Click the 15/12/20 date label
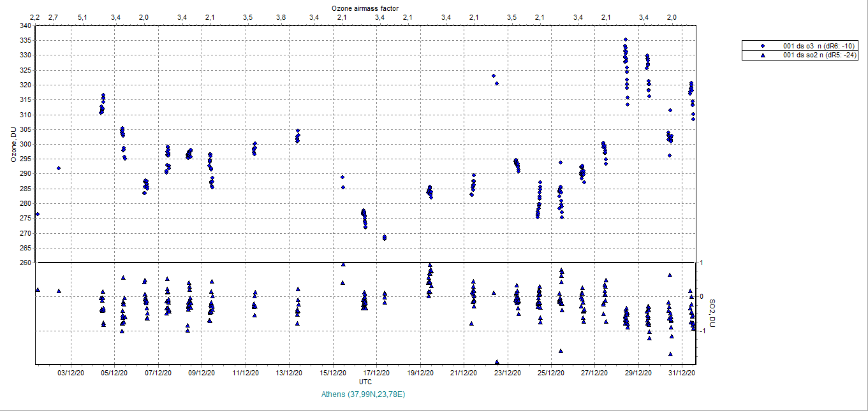Screen dimensions: 868x411 click(x=332, y=373)
